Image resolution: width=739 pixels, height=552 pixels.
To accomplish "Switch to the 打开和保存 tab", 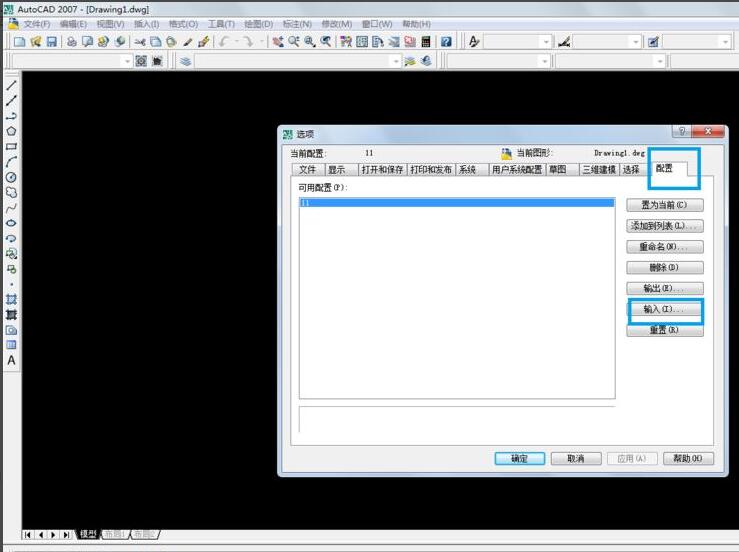I will point(382,170).
